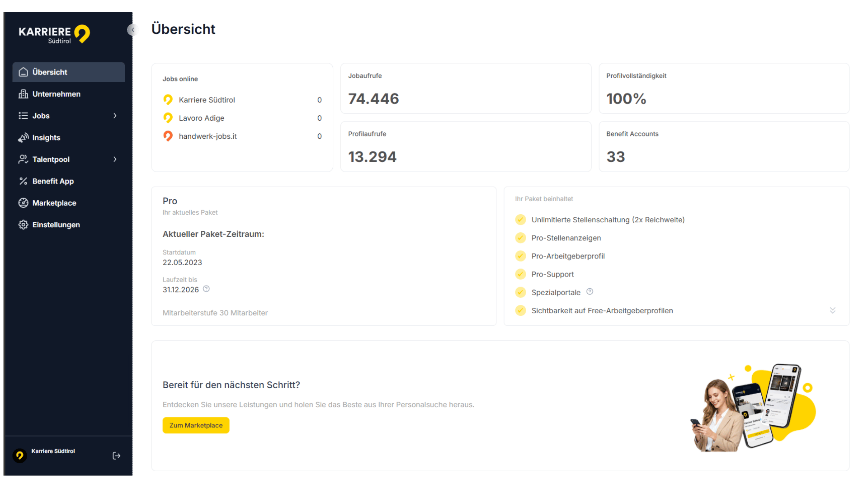The width and height of the screenshot is (868, 488).
Task: Click the Zum Marketplace button
Action: click(196, 425)
